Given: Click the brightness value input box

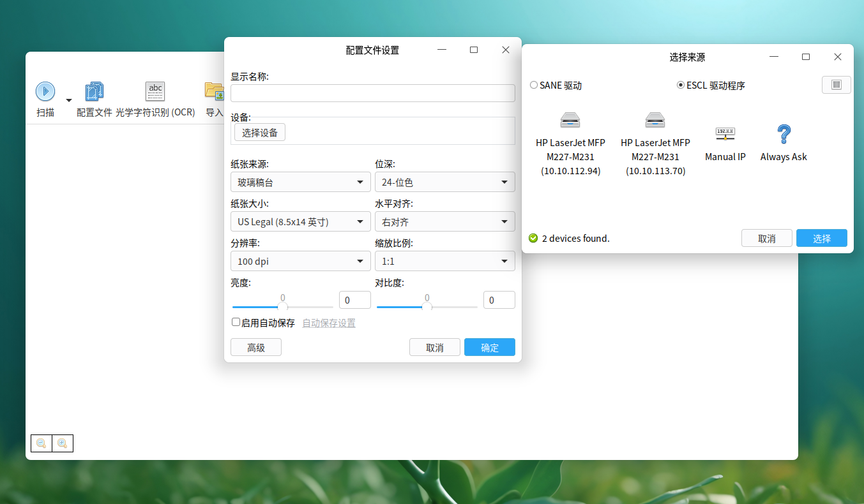Looking at the screenshot, I should coord(355,300).
